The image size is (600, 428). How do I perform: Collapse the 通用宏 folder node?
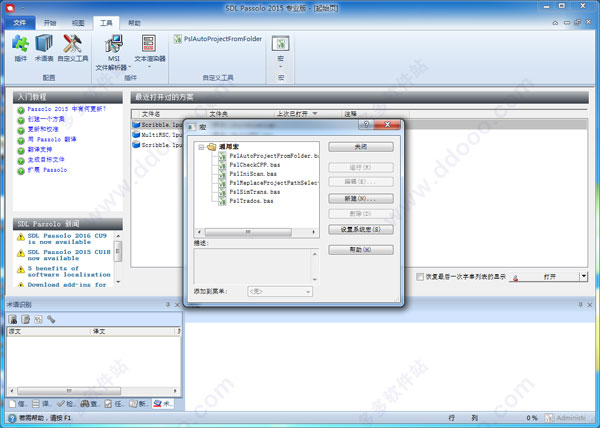(x=201, y=147)
